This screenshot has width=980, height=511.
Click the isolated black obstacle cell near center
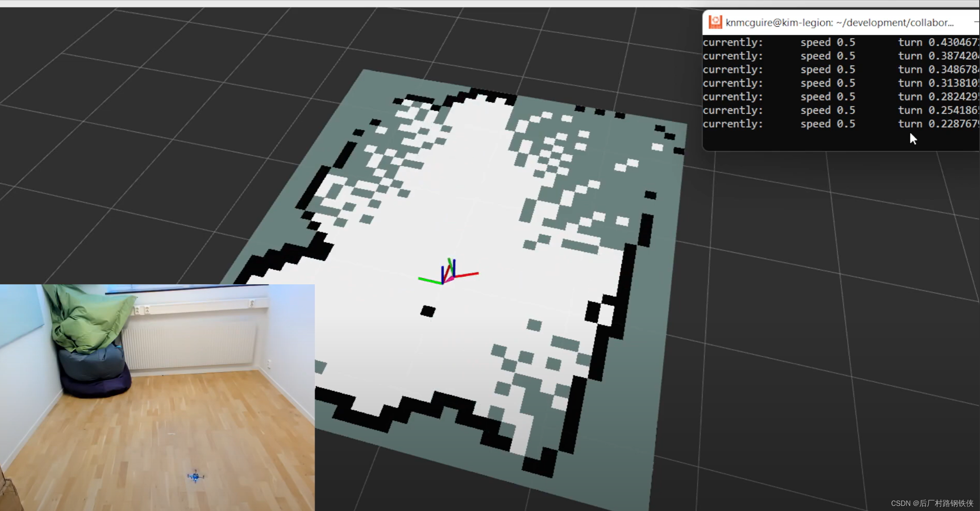428,311
